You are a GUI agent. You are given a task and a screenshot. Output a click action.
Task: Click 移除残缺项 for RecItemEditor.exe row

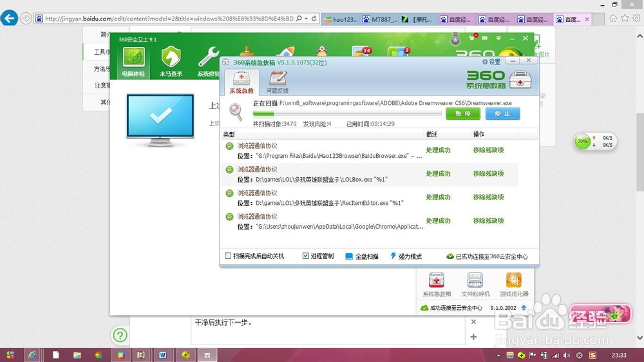(x=488, y=197)
